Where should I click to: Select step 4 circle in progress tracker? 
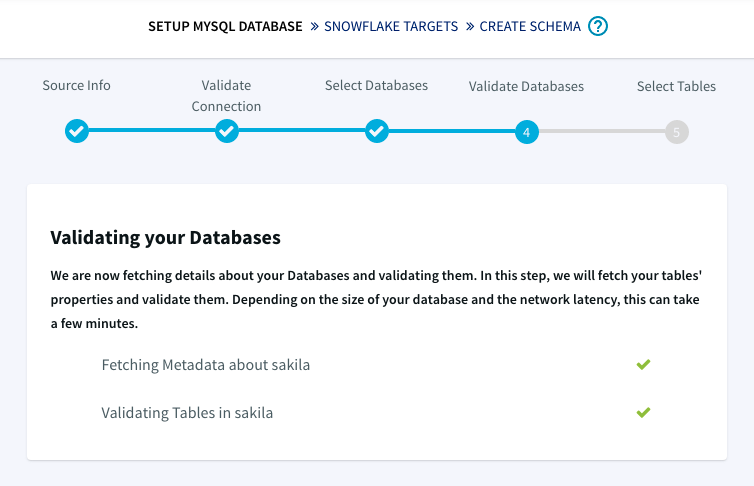coord(527,132)
